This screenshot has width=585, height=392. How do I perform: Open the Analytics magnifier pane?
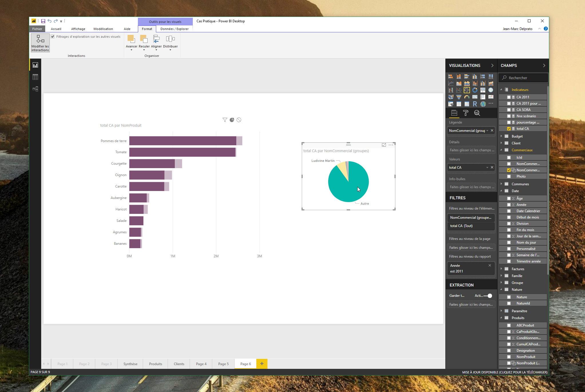coord(477,113)
